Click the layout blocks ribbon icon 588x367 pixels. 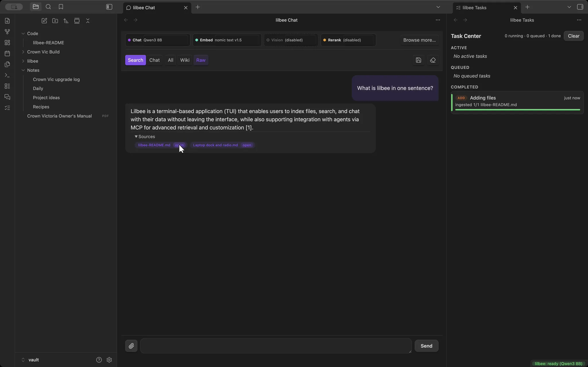7,86
